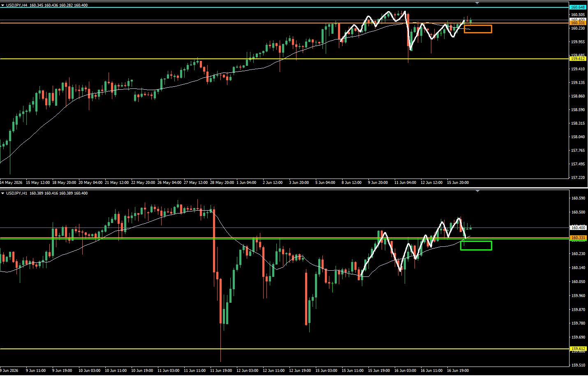Click the 20 May 04:00 time label
The width and height of the screenshot is (588, 376).
[90, 183]
